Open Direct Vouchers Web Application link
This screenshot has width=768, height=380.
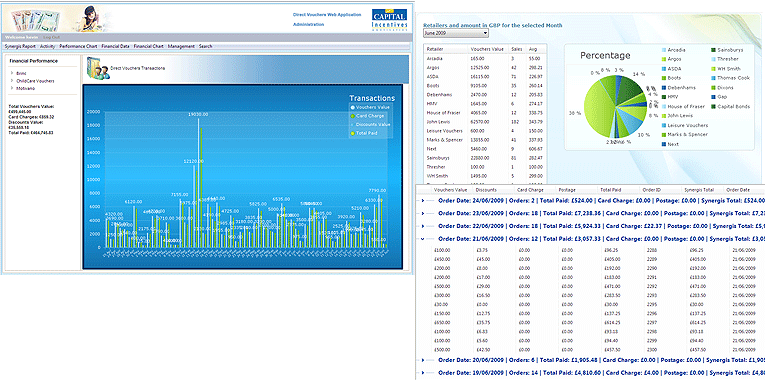pos(327,15)
